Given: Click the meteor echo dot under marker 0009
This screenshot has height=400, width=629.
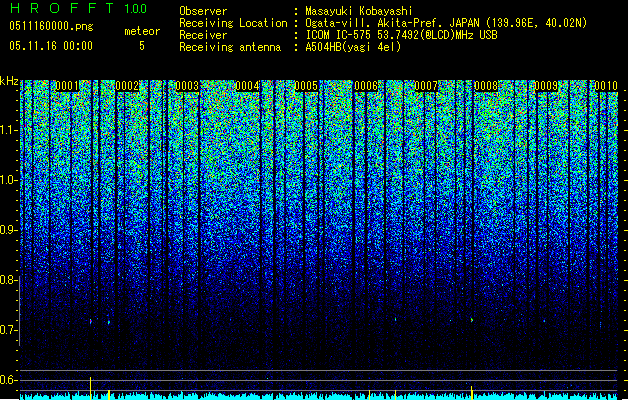Looking at the screenshot, I should coord(544,321).
